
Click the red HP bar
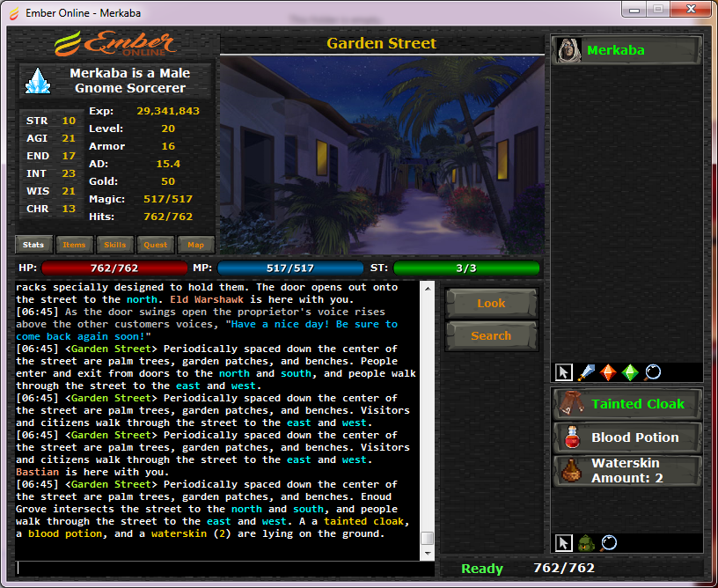114,268
